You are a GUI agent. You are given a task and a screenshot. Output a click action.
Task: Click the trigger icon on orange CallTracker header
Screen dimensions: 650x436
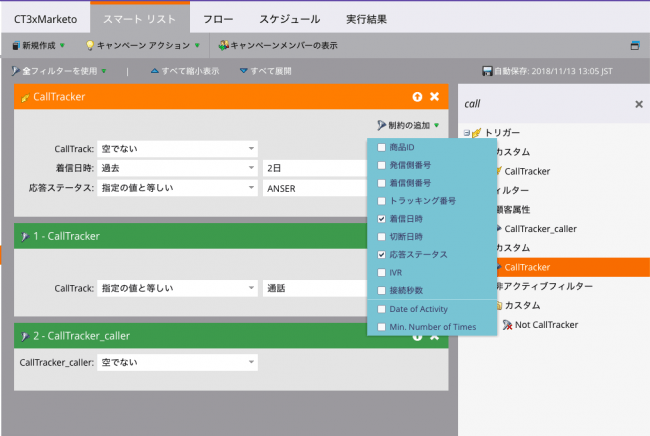pos(25,98)
